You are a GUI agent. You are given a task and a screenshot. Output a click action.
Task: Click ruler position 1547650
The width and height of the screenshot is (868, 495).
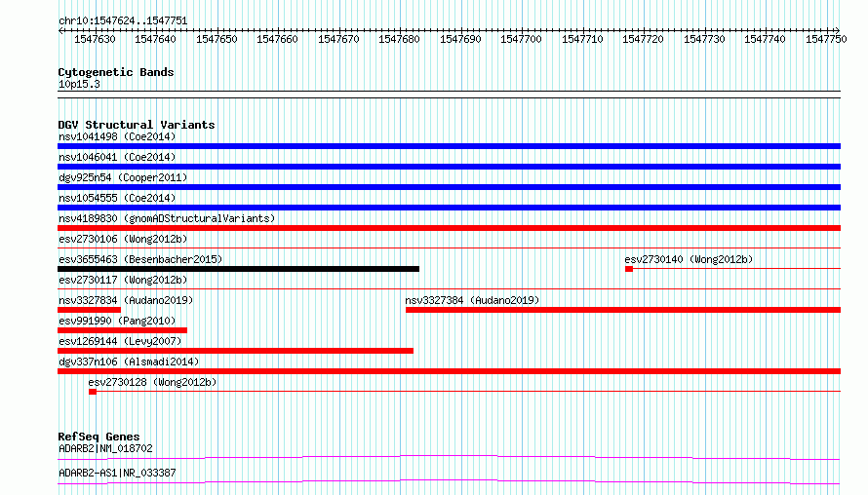pyautogui.click(x=217, y=39)
